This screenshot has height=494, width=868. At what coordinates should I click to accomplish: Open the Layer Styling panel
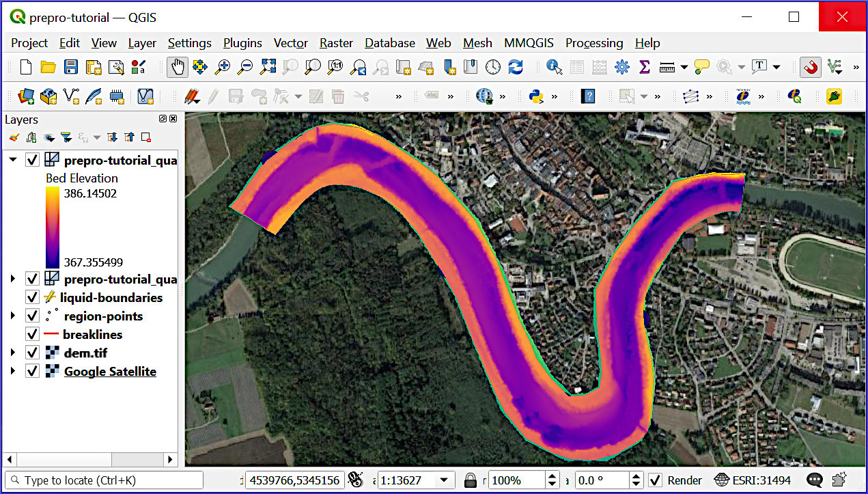(x=13, y=137)
